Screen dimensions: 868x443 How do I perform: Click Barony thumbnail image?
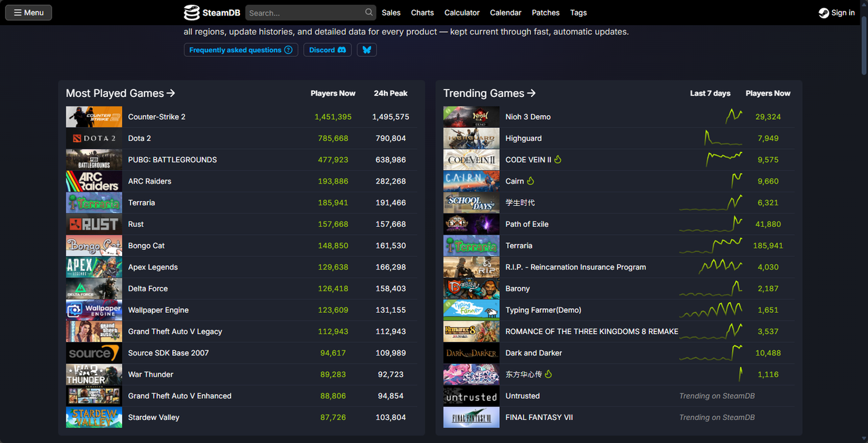click(471, 289)
